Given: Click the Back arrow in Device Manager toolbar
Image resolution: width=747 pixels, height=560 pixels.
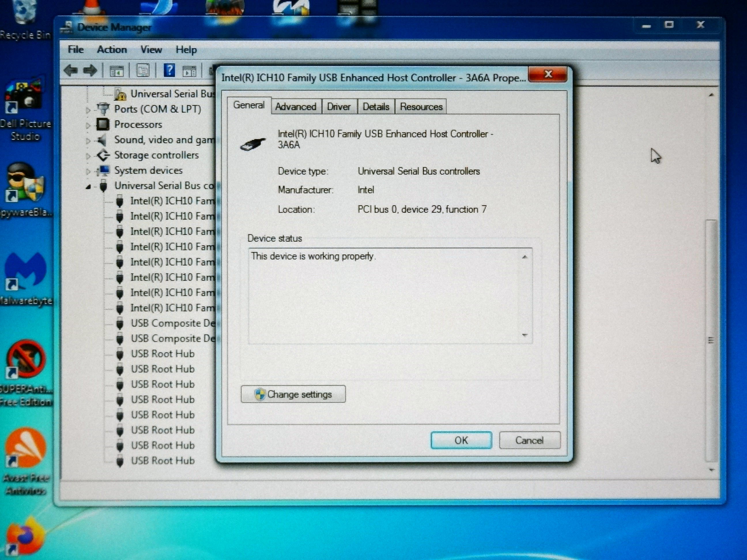Looking at the screenshot, I should coord(71,71).
